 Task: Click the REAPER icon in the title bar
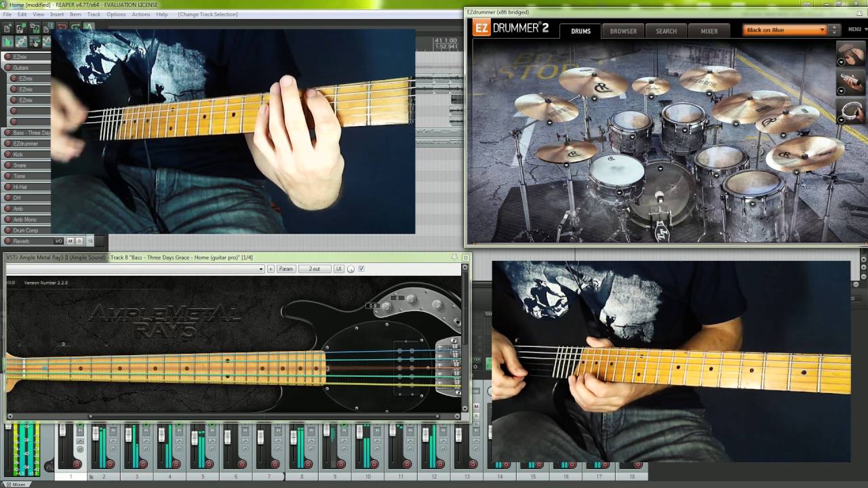(5, 5)
